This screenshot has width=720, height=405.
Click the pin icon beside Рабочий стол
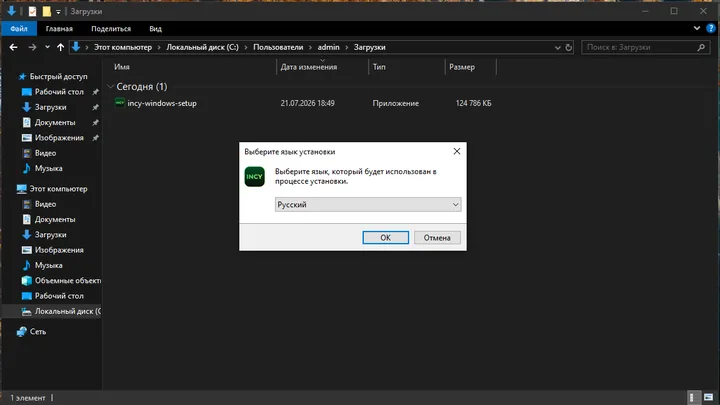click(x=96, y=92)
